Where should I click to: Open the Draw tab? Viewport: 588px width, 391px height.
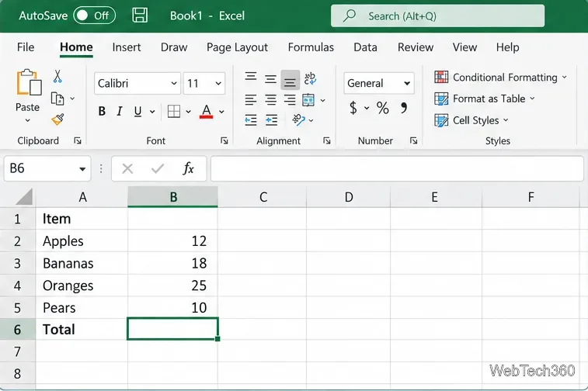pos(174,47)
